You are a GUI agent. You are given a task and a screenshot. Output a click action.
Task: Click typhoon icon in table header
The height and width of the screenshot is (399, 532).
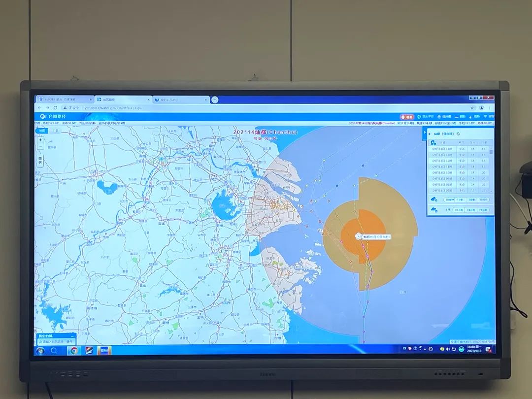433,142
